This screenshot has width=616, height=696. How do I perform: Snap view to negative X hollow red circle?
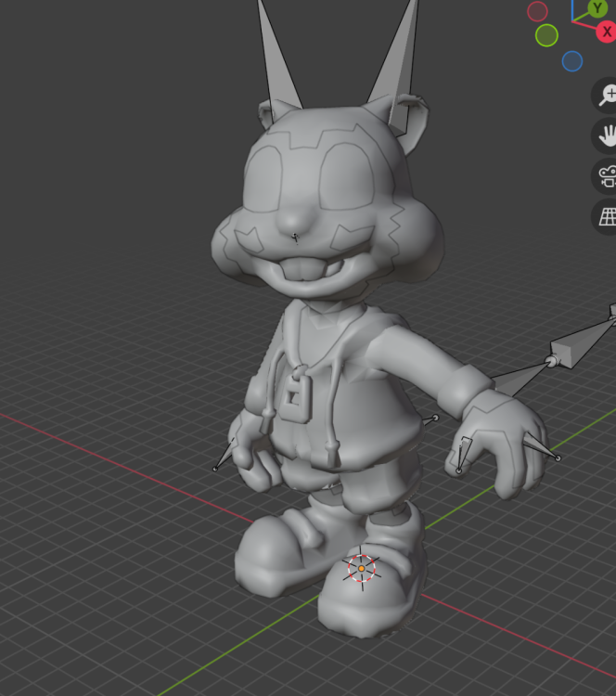click(x=537, y=11)
